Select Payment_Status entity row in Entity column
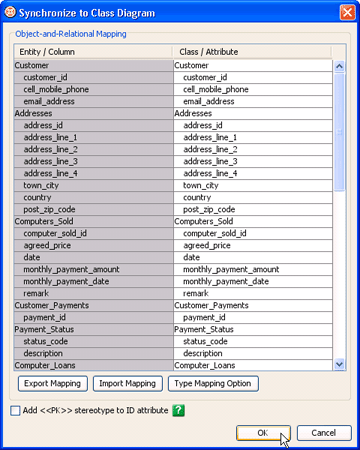Viewport: 360px width, 450px height. pyautogui.click(x=94, y=329)
